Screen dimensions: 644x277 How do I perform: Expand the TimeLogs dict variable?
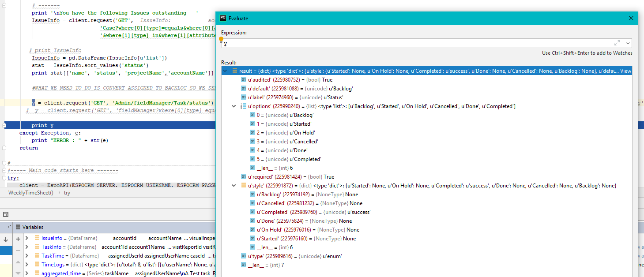coord(27,265)
